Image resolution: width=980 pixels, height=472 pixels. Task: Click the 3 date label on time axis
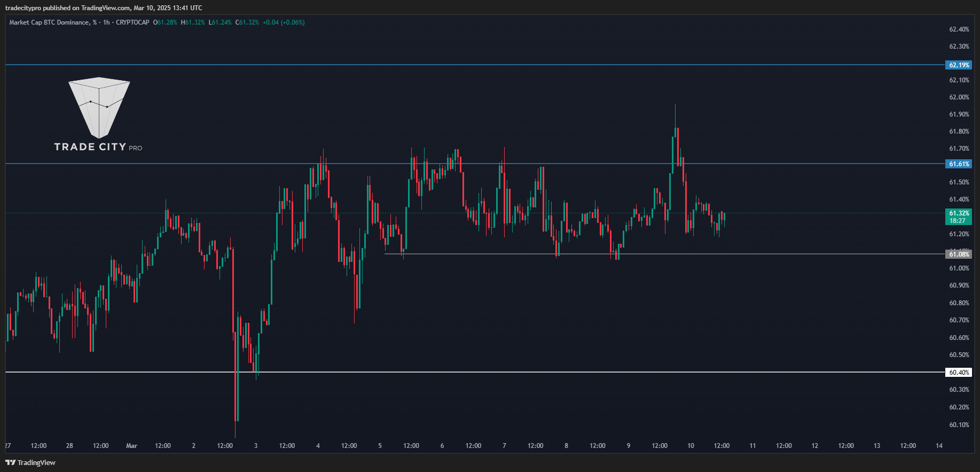pos(256,446)
